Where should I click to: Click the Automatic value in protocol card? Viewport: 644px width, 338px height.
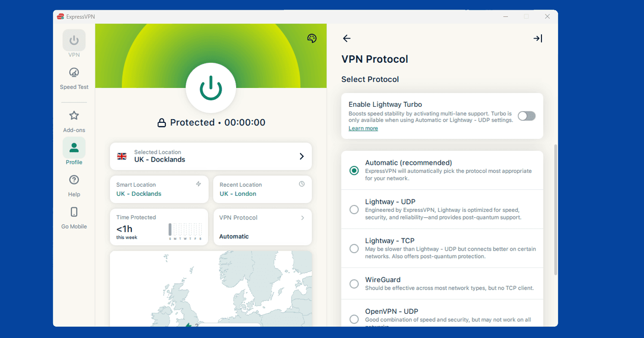tap(234, 237)
